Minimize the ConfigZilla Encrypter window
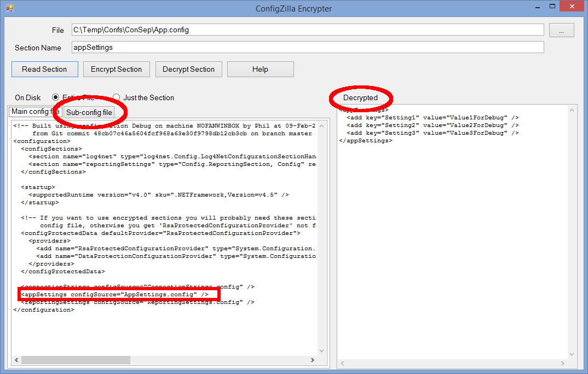588x374 pixels. pos(538,7)
